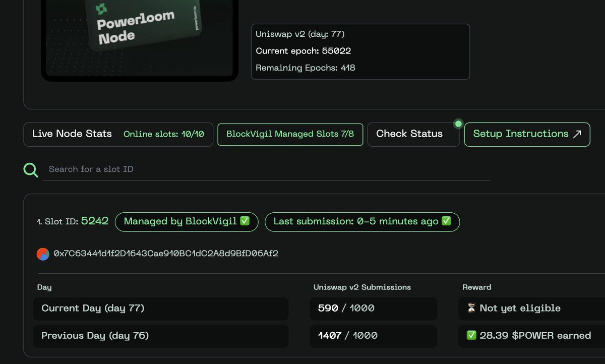Screen dimensions: 605x364
Task: Click the Managed by BlockVigil badge
Action: click(x=187, y=222)
